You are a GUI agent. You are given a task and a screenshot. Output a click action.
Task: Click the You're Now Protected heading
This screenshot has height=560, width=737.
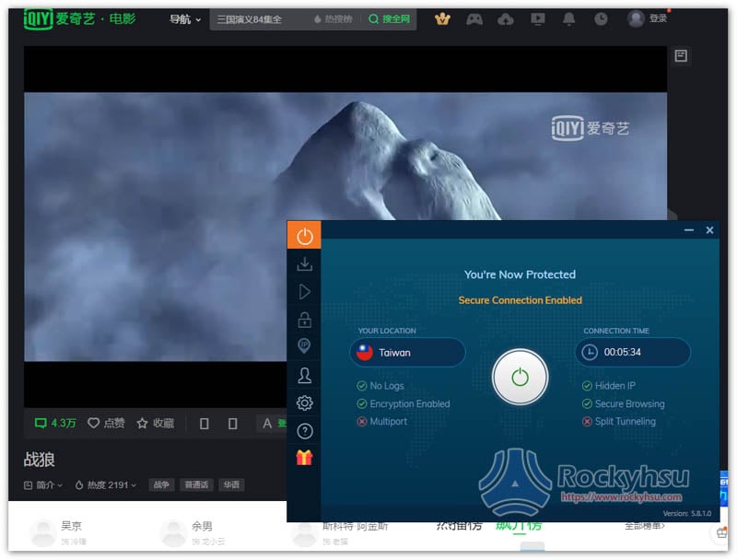(x=520, y=274)
